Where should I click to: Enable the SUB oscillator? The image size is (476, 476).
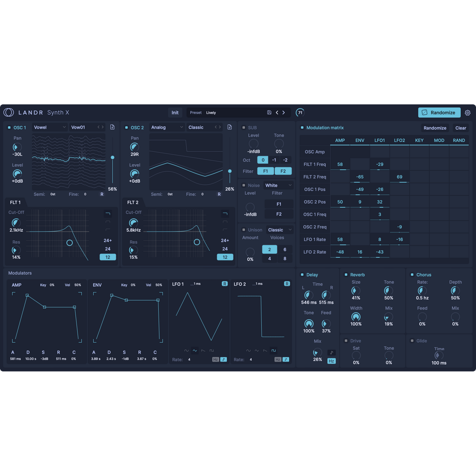coord(244,128)
